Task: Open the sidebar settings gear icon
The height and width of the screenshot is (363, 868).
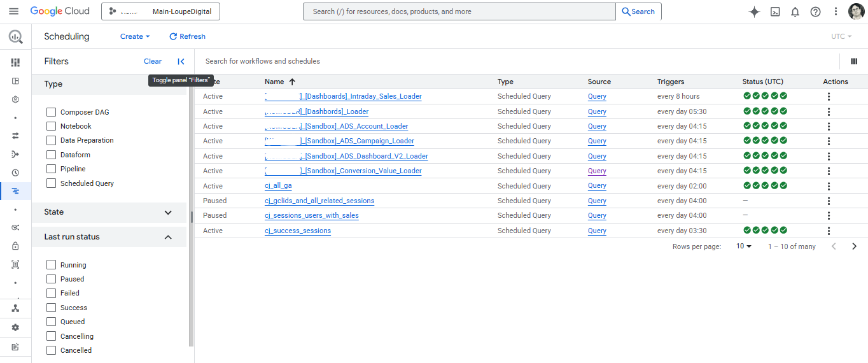Action: pos(15,327)
